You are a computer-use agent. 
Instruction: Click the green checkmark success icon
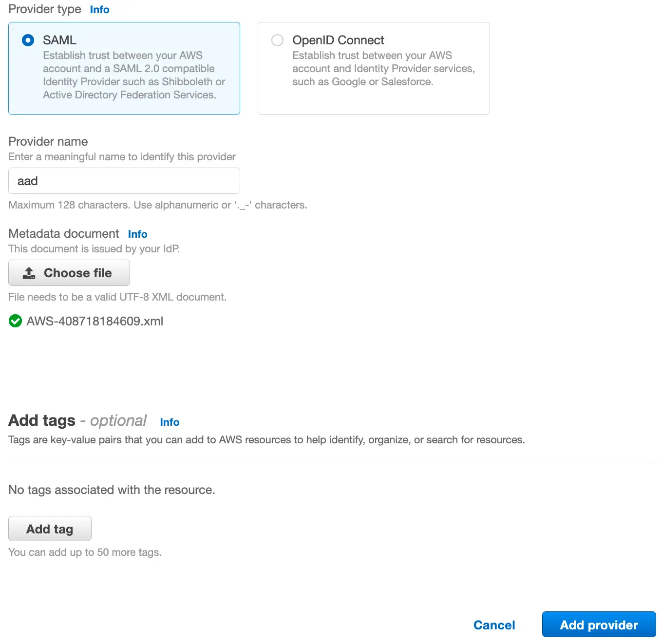pos(16,321)
